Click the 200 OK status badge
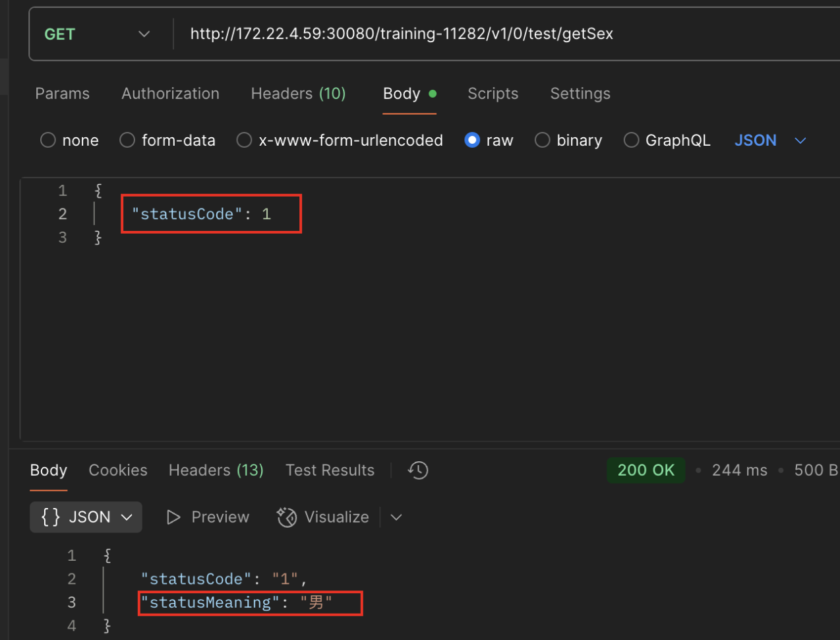This screenshot has width=840, height=640. pos(645,470)
